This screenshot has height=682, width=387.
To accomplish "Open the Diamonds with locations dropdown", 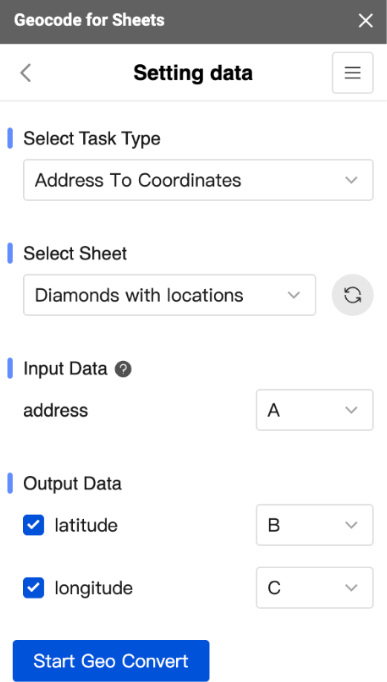I will [170, 295].
